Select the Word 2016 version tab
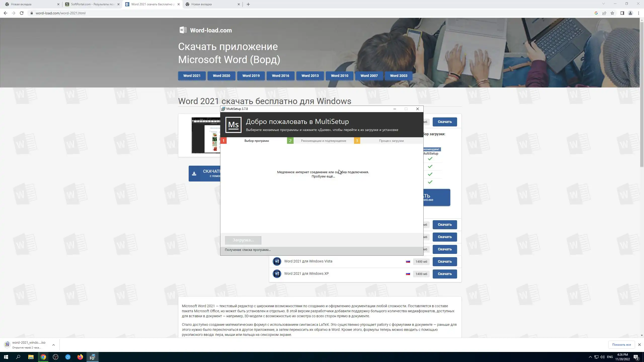644x362 pixels. (x=280, y=76)
